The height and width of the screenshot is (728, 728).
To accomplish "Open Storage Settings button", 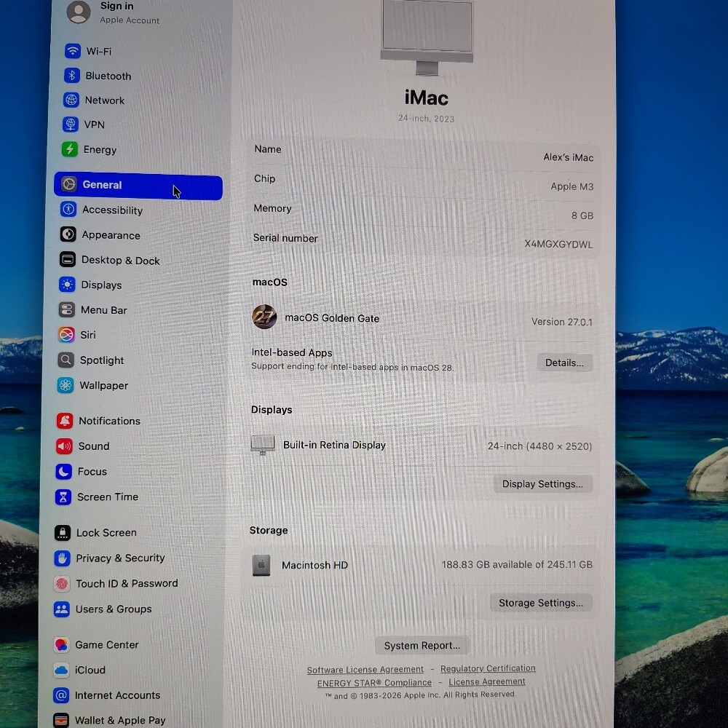I will (541, 603).
